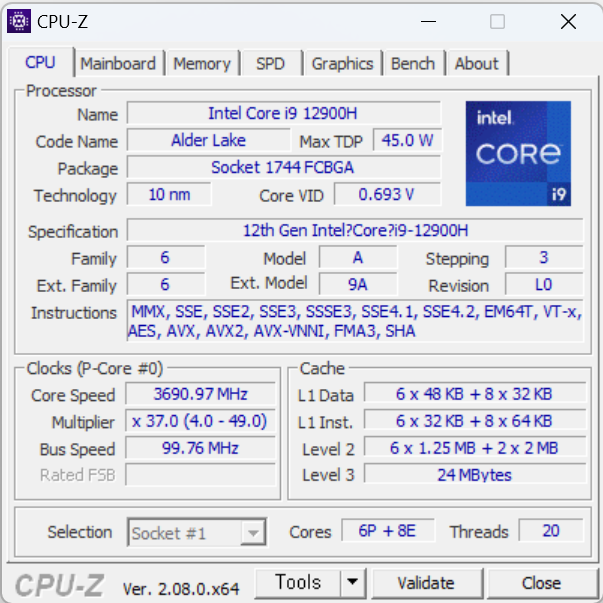Click the Max TDP value 45.0 W
This screenshot has width=603, height=603.
407,140
